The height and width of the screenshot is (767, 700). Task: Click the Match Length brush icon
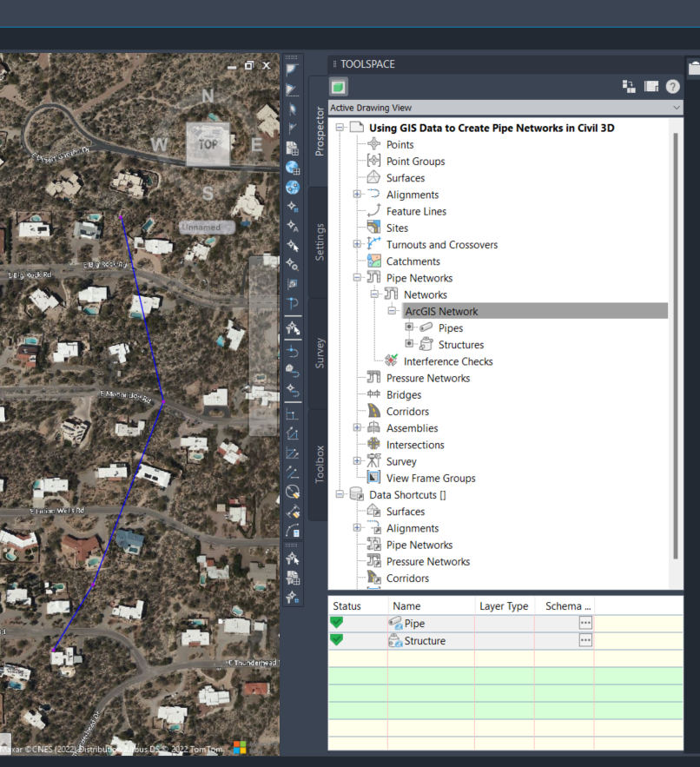[x=292, y=512]
